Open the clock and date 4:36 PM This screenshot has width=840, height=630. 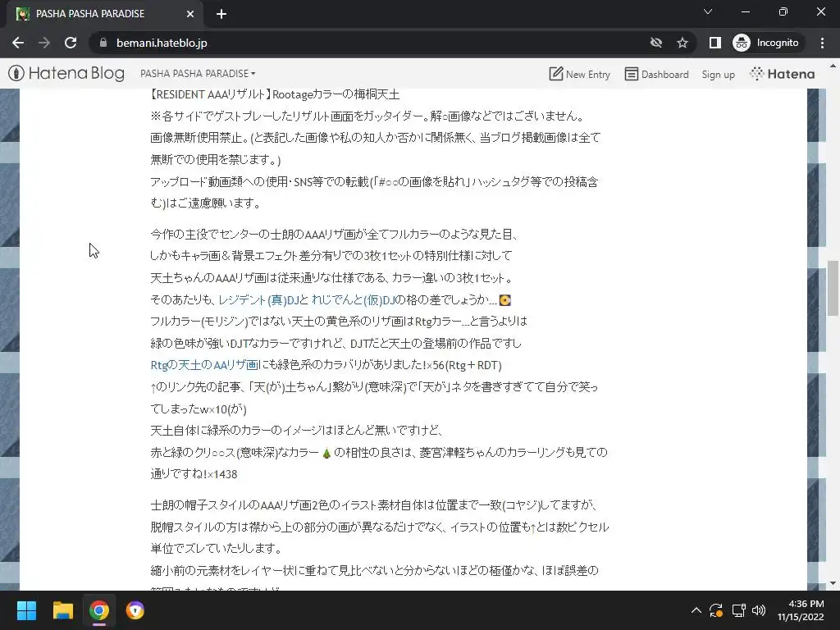click(x=801, y=610)
